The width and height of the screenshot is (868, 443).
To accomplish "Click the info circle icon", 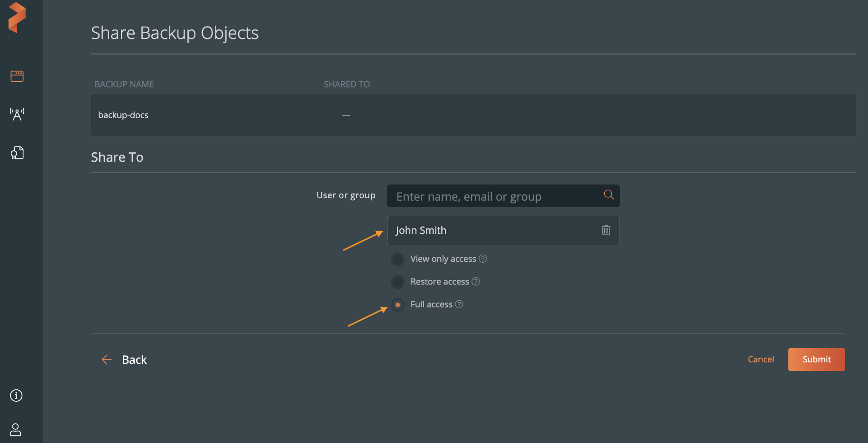I will tap(16, 396).
